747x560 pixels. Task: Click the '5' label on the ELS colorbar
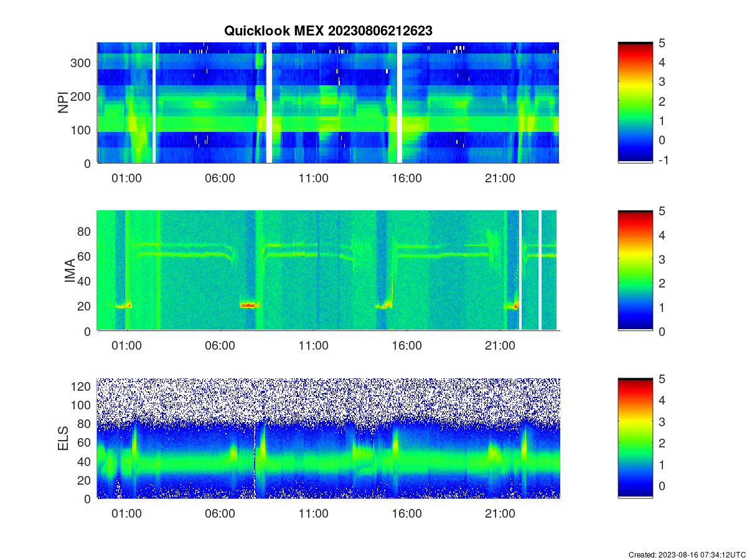point(663,379)
